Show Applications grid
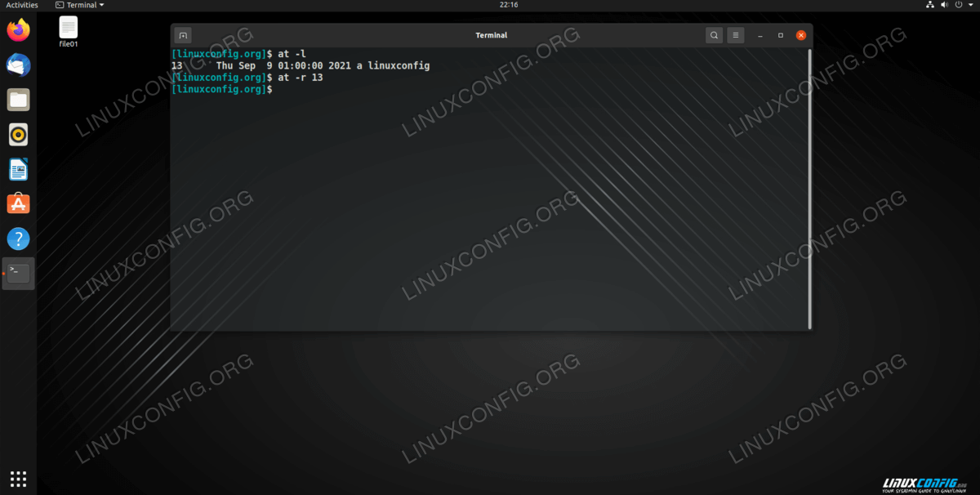Image resolution: width=980 pixels, height=495 pixels. tap(18, 479)
